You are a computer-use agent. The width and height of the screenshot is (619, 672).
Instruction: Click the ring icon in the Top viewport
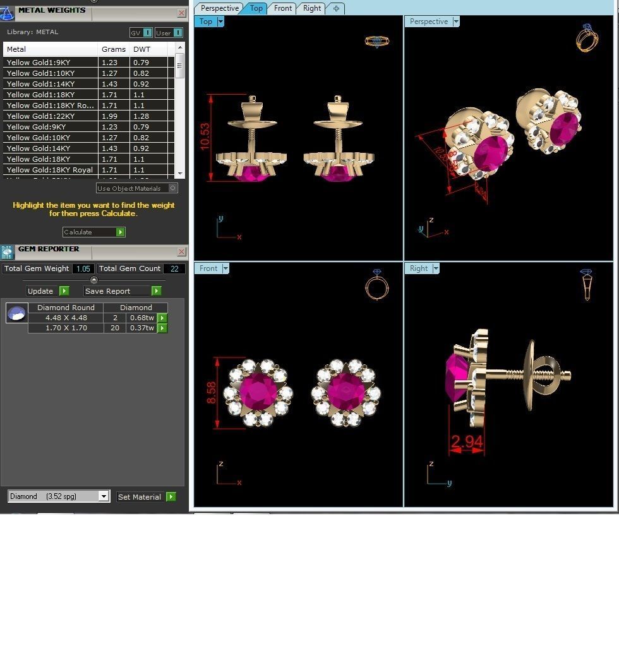click(x=377, y=41)
